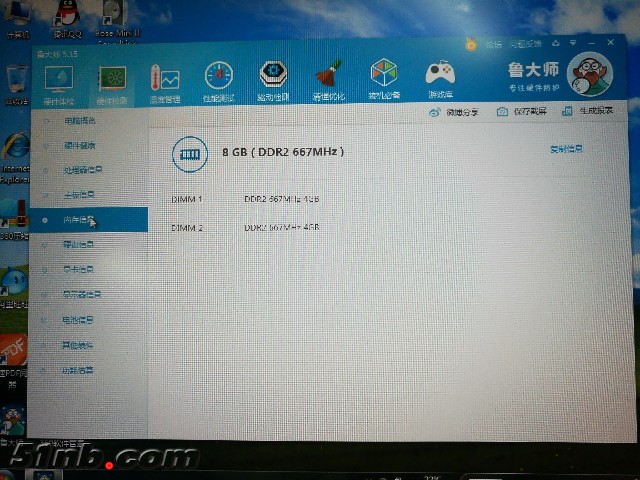
Task: Open the Bose Mini II desktop shortcut
Action: click(117, 21)
